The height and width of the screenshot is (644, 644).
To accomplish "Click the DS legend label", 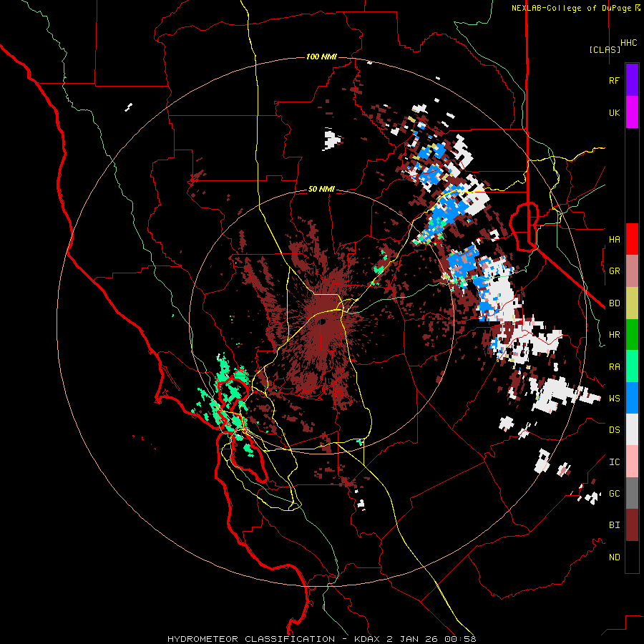I will [614, 430].
